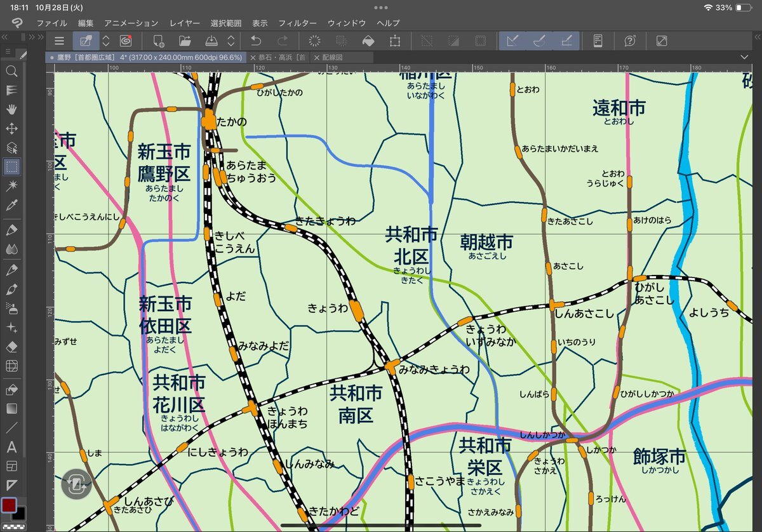The image size is (762, 532).
Task: Click the Undo arrow in command bar
Action: 256,41
